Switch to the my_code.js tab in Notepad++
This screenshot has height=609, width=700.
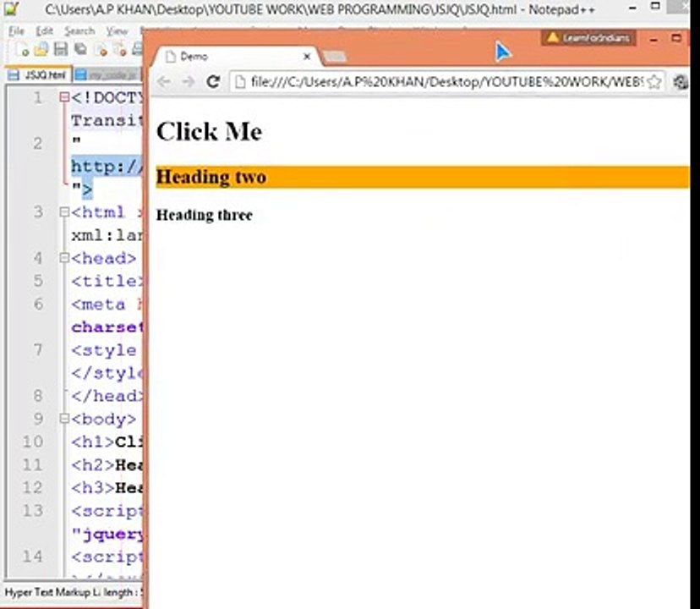click(107, 75)
